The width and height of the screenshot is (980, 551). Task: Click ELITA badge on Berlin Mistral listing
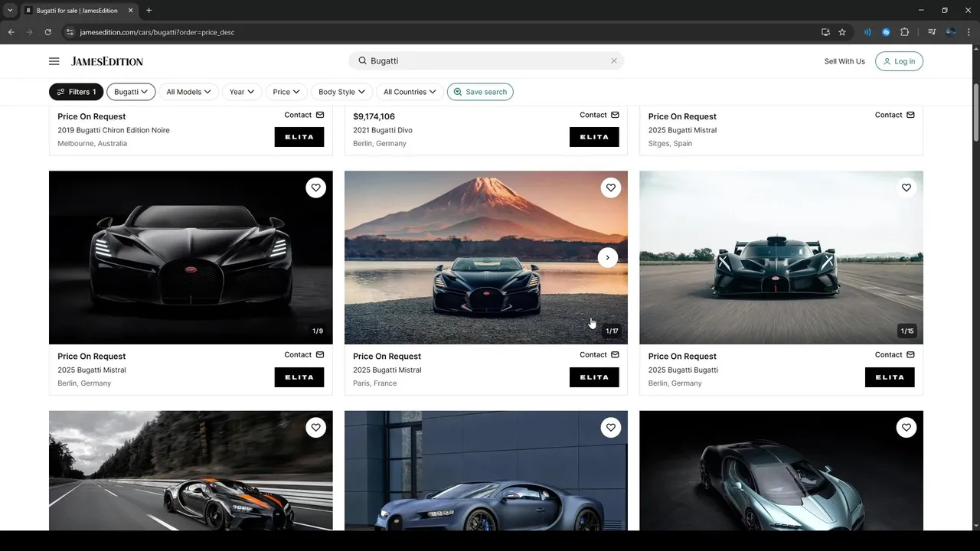pos(299,377)
